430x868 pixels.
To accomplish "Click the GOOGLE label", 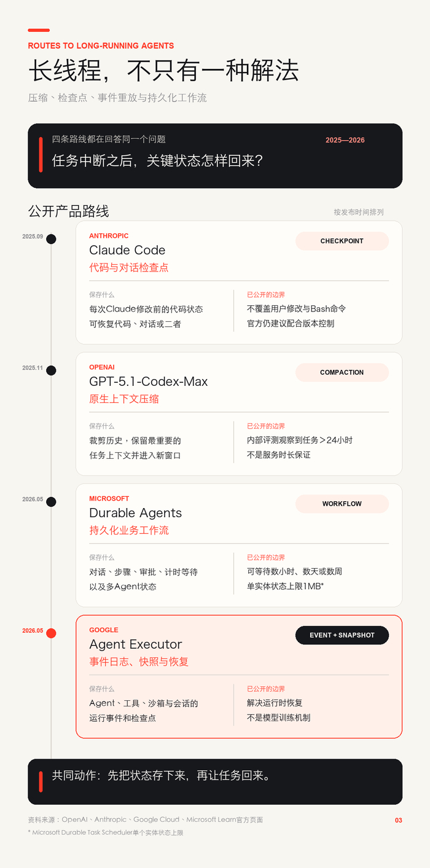I will 104,630.
